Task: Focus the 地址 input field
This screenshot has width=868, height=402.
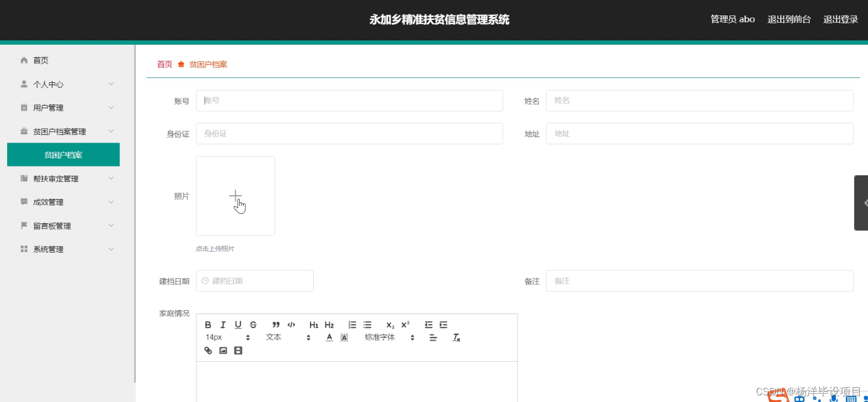Action: pos(699,133)
